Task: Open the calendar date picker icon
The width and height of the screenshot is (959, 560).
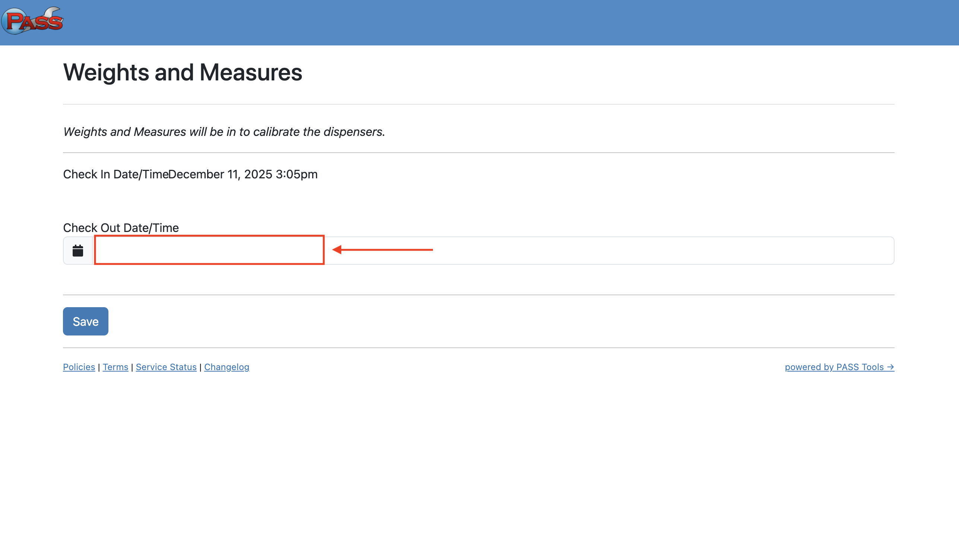Action: pos(77,251)
